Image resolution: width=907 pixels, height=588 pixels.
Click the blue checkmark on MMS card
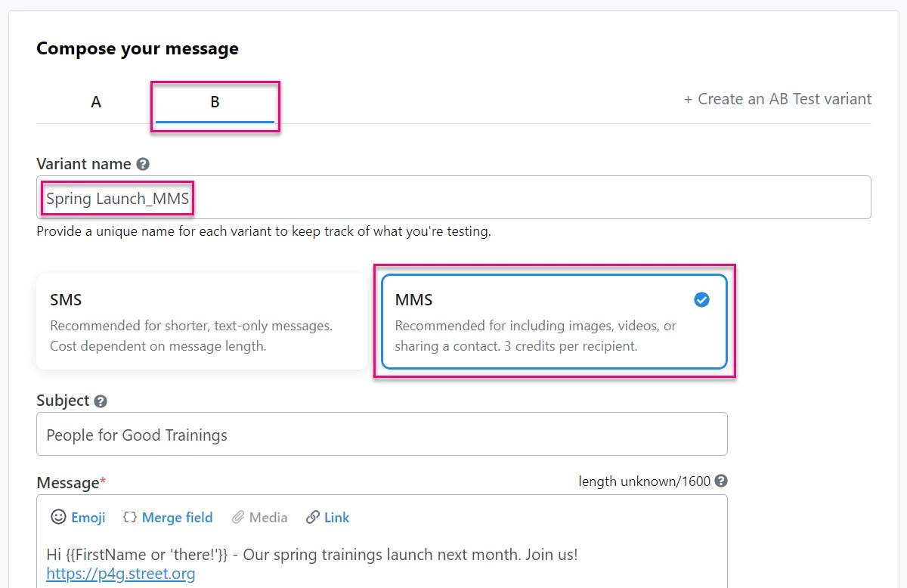click(x=701, y=300)
